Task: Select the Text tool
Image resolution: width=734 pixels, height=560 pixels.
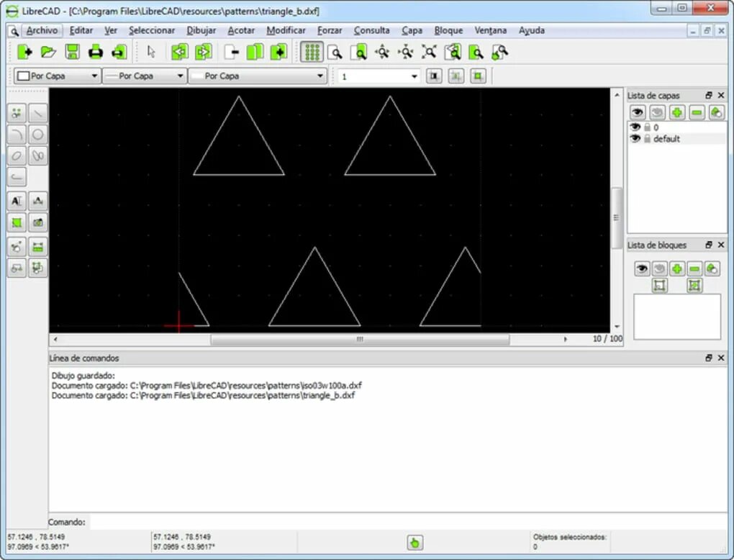Action: pyautogui.click(x=17, y=201)
